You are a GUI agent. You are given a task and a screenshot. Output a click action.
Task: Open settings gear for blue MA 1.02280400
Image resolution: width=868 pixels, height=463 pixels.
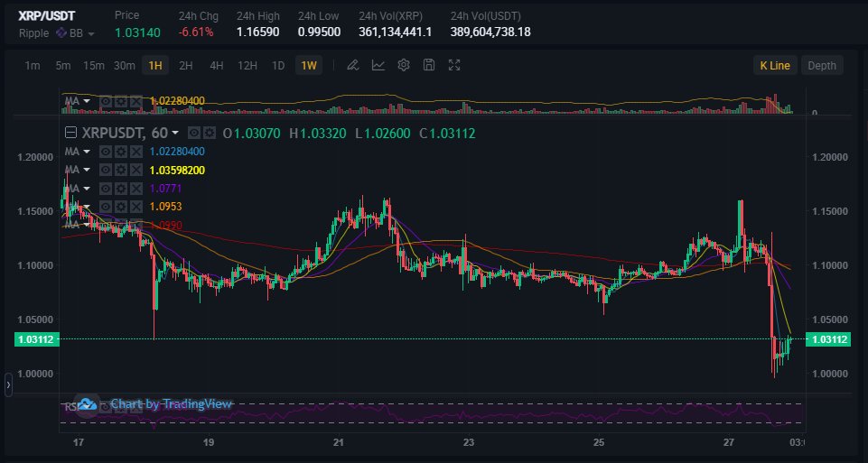[121, 151]
